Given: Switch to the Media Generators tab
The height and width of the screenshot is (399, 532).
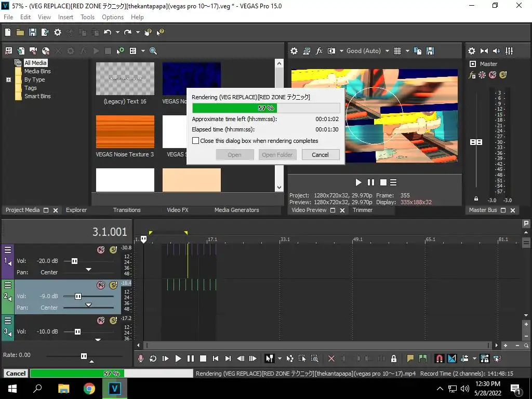Looking at the screenshot, I should pos(237,210).
